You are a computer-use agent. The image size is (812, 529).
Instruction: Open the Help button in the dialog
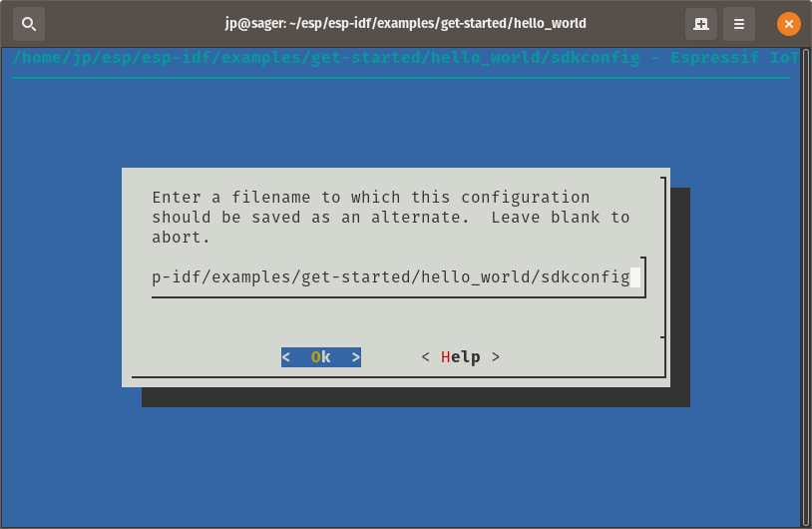tap(461, 357)
